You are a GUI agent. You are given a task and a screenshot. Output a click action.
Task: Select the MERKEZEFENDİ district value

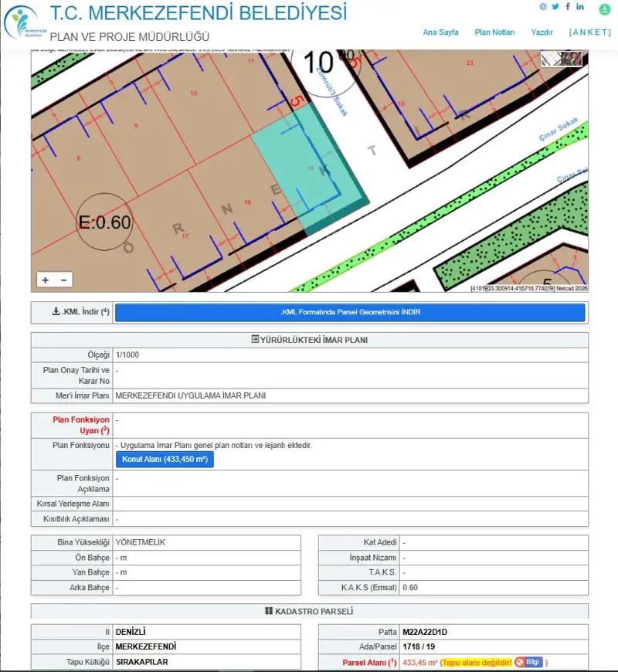[146, 647]
